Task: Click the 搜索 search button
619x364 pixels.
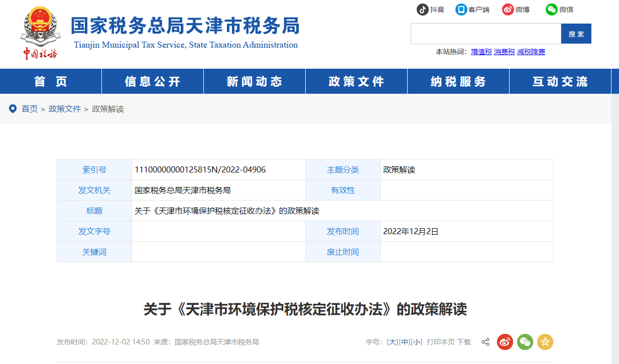Action: tap(576, 34)
